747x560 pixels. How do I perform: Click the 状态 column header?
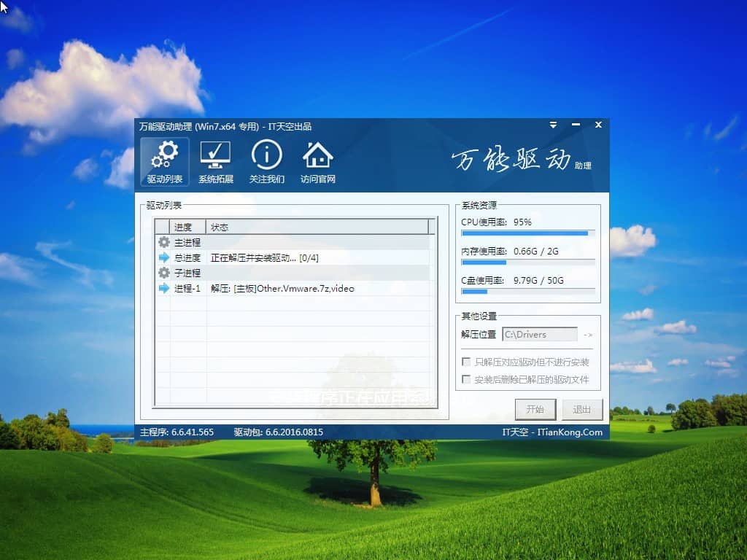(317, 227)
